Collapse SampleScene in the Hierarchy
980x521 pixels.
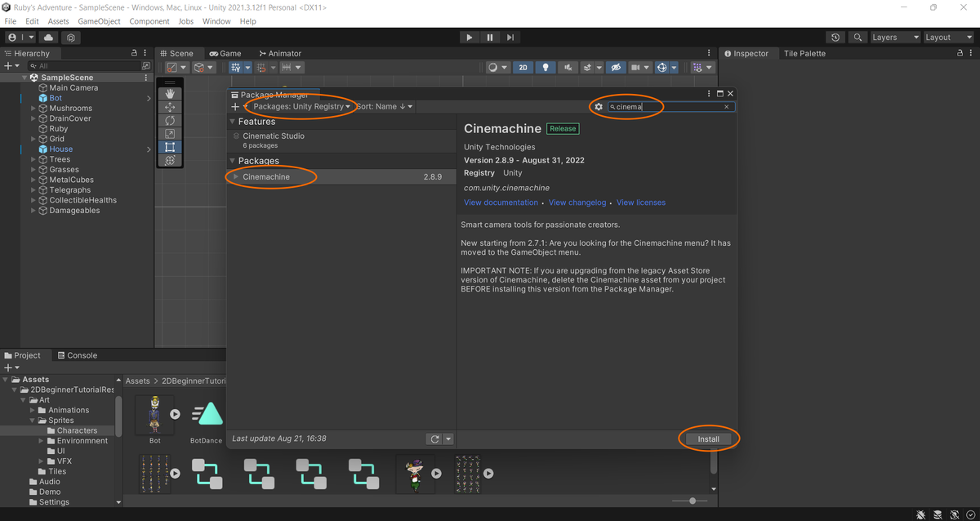[24, 78]
